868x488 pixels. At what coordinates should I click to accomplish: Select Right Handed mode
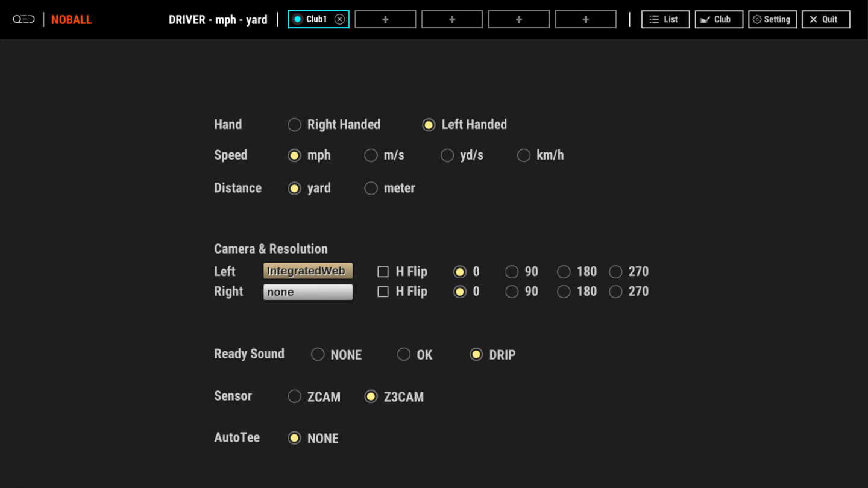coord(294,125)
